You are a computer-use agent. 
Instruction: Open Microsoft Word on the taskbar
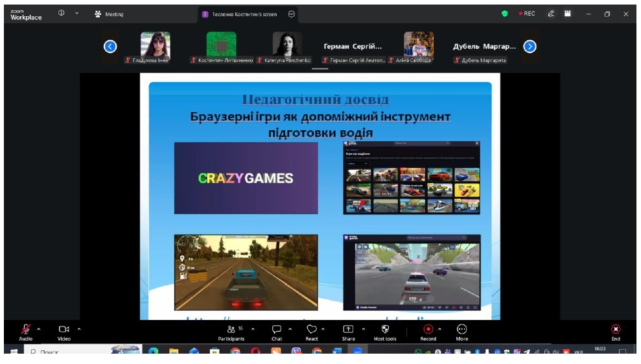(337, 351)
